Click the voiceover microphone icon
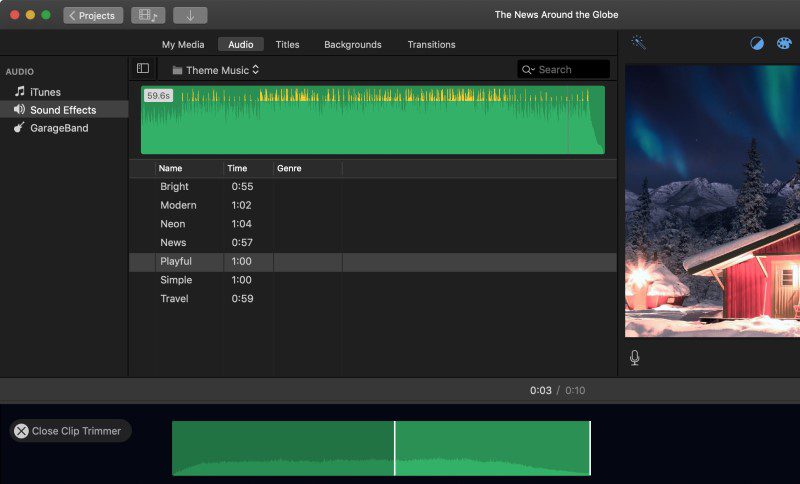Image resolution: width=800 pixels, height=484 pixels. click(635, 358)
